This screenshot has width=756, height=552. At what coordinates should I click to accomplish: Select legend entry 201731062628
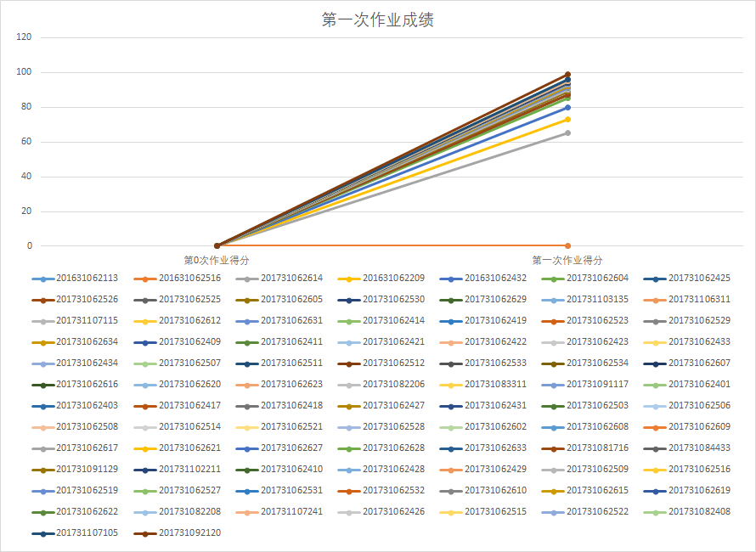(381, 448)
